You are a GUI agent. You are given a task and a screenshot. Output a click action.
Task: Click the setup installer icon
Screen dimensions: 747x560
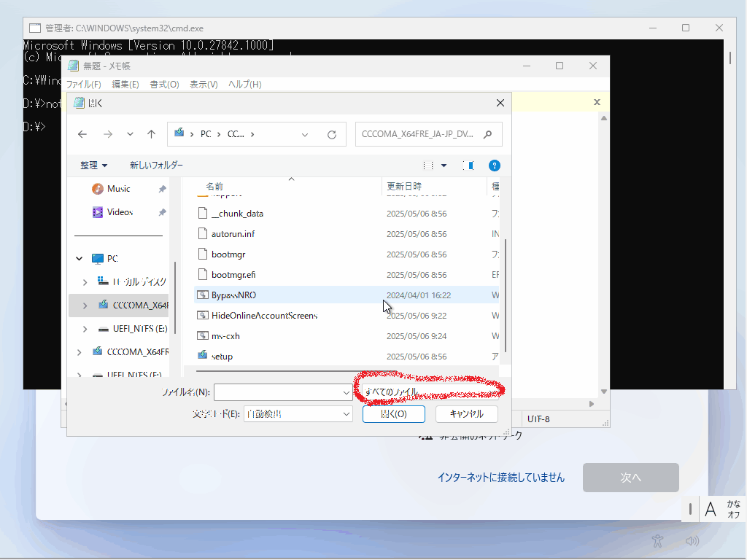[203, 355]
